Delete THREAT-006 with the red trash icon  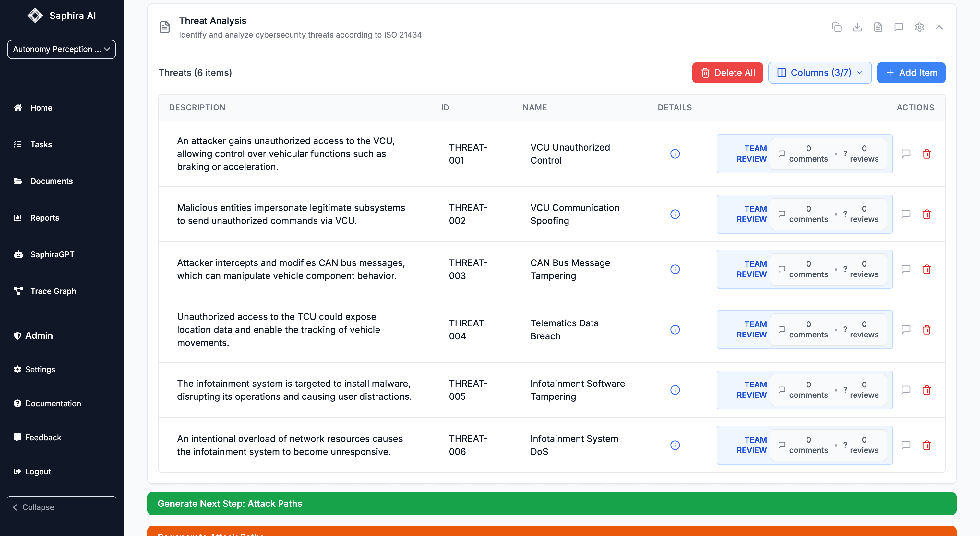(927, 445)
